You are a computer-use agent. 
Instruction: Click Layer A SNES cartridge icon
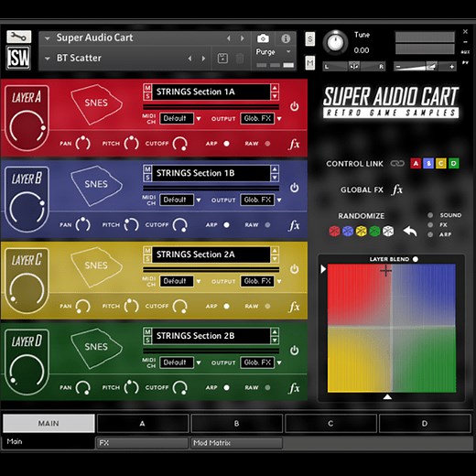point(96,104)
